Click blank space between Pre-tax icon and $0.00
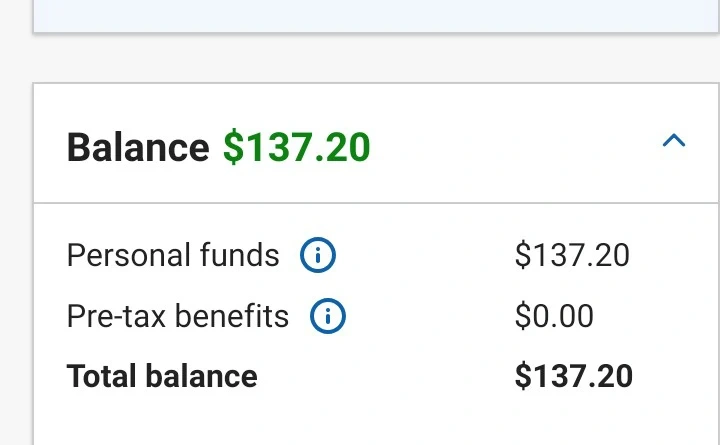 coord(430,317)
